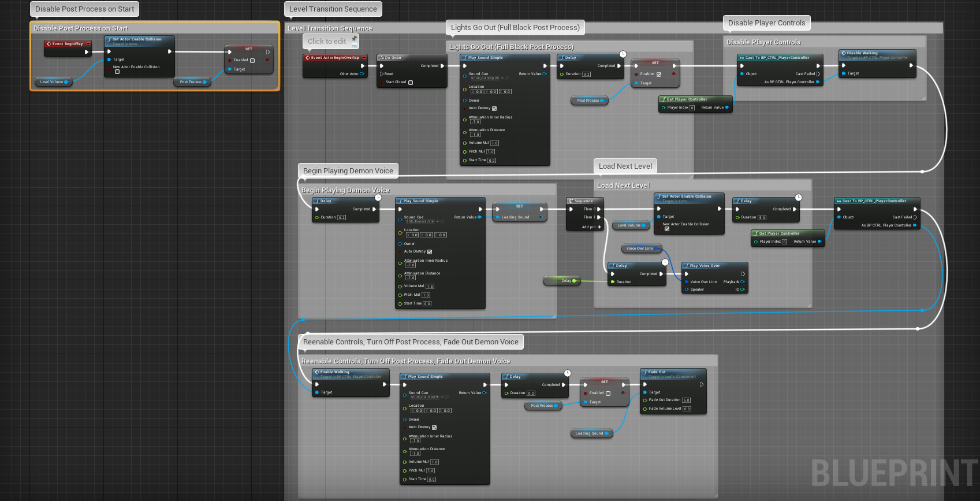Check the Enabled box on the SET node before Fade Out
The width and height of the screenshot is (980, 501).
(x=608, y=394)
